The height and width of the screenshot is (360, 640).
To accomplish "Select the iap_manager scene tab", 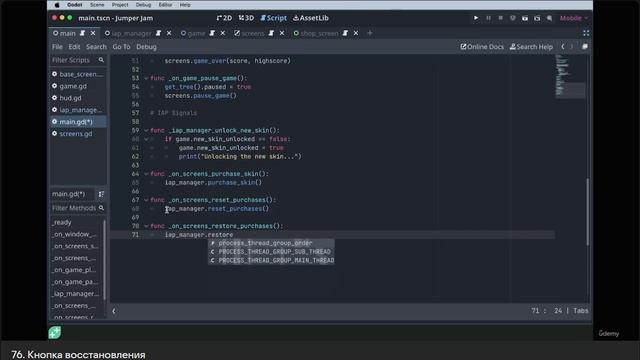I will tap(131, 33).
